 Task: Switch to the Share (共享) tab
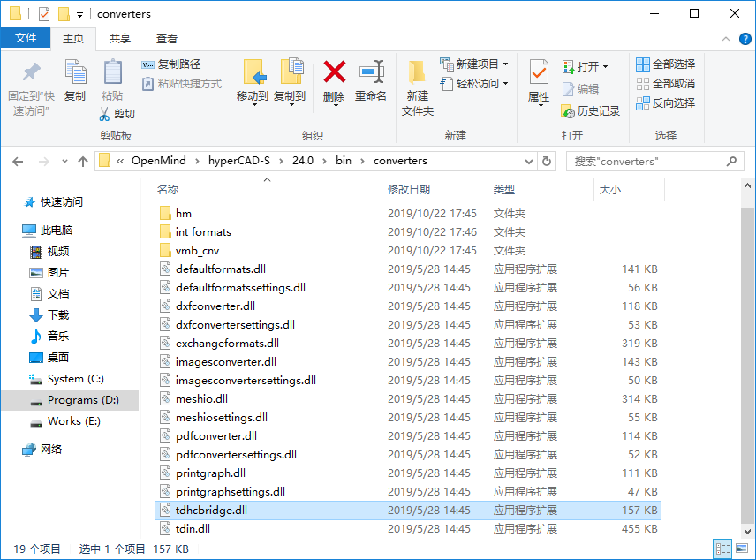pyautogui.click(x=119, y=39)
